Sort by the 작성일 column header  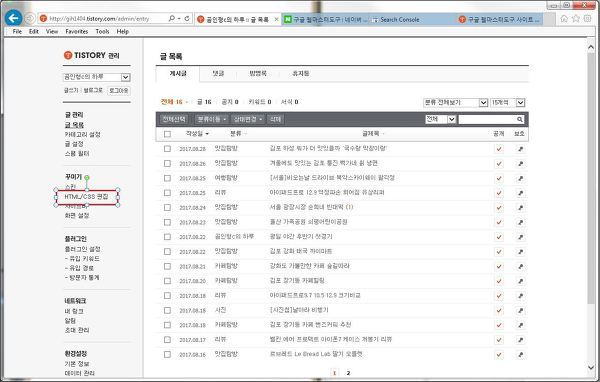(197, 134)
